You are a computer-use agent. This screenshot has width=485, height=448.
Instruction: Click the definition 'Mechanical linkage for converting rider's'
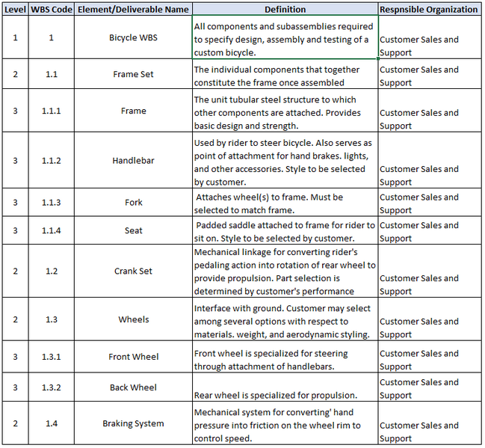(x=285, y=271)
